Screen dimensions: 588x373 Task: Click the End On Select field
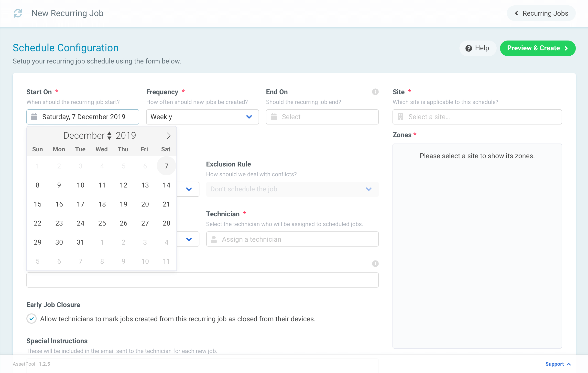322,117
